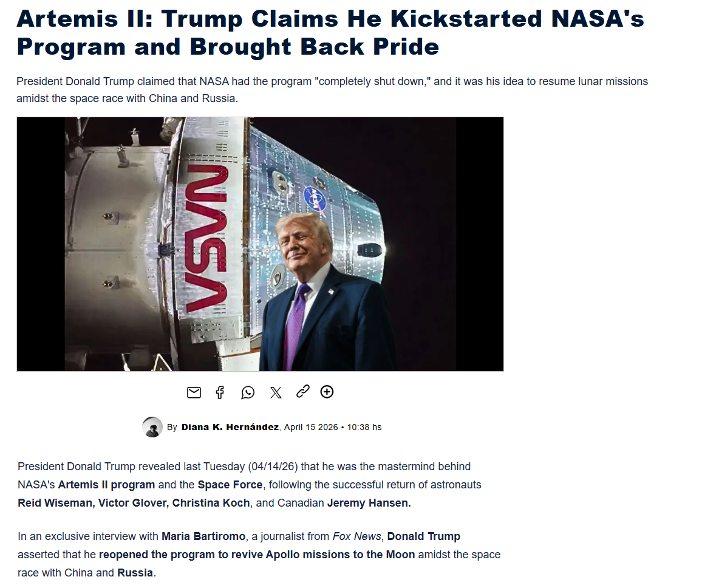Click "Reid Wiseman, Victor Glover, Christina Koch" text
The width and height of the screenshot is (719, 588).
point(134,503)
